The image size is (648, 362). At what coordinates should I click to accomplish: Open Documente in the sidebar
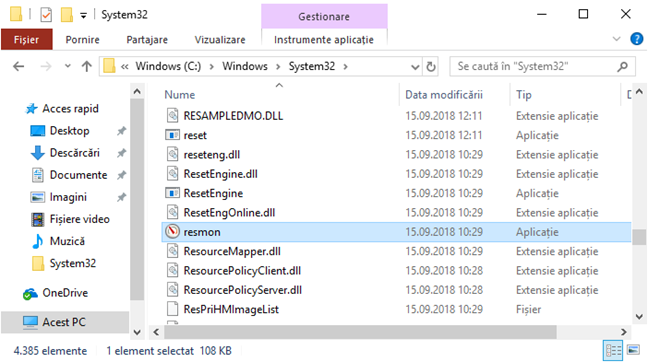coord(79,175)
